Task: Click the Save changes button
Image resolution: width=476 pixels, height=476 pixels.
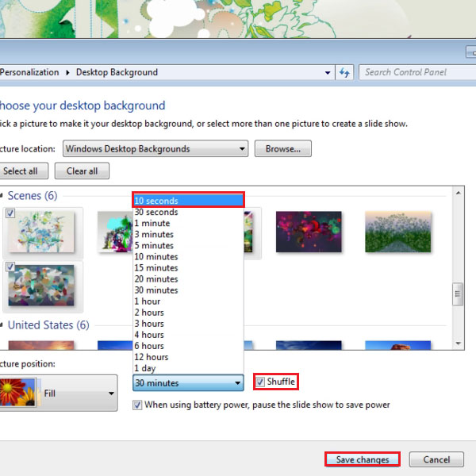Action: click(x=363, y=459)
